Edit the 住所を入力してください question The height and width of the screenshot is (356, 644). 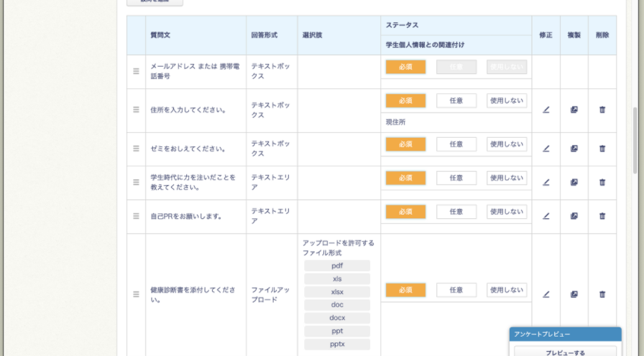tap(546, 110)
